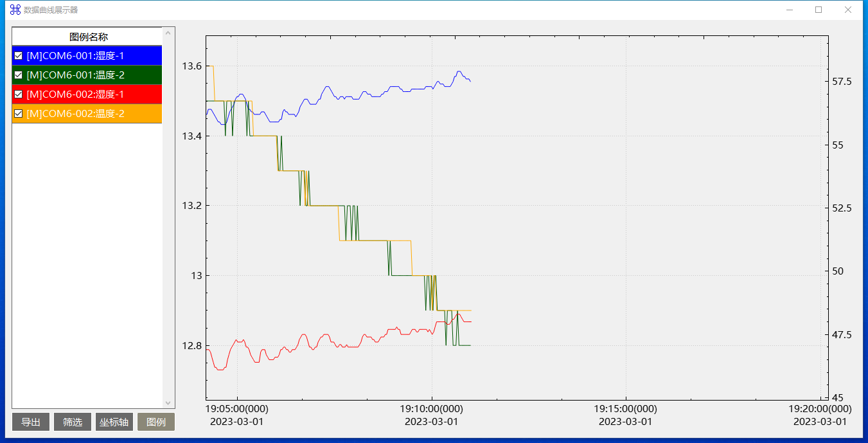Click the app icon in the title bar
This screenshot has width=868, height=443.
15,10
